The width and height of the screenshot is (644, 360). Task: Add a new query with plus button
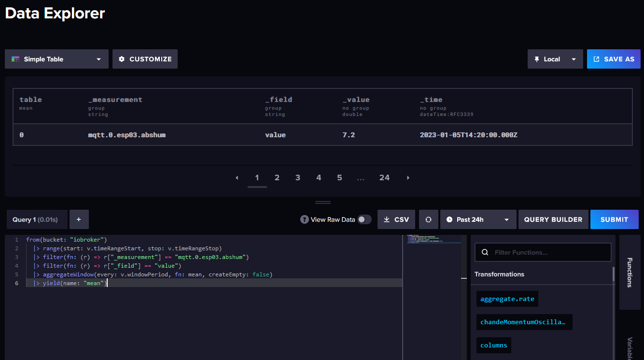coord(79,219)
